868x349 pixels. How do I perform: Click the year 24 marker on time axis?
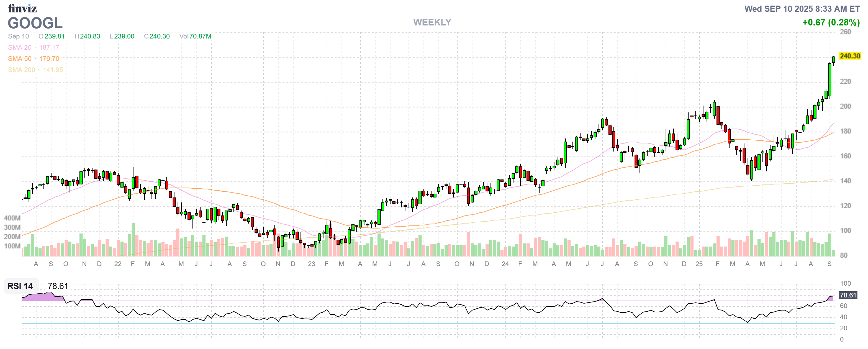coord(505,264)
